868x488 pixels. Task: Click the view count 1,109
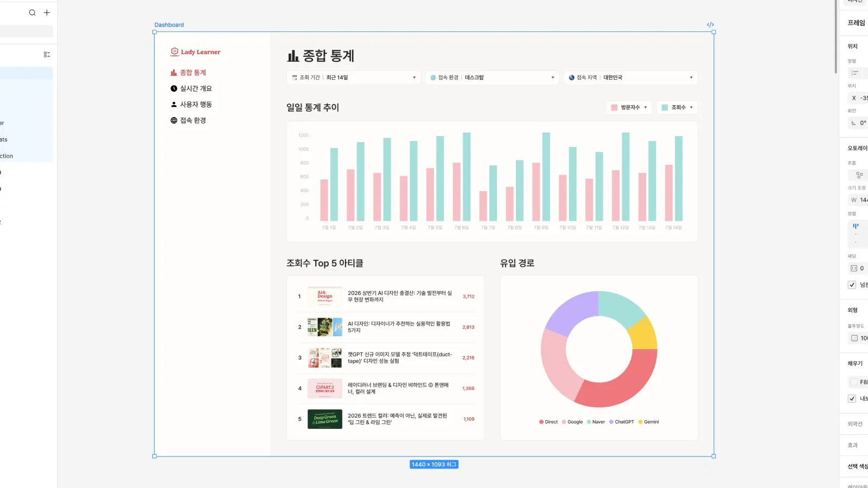click(469, 419)
